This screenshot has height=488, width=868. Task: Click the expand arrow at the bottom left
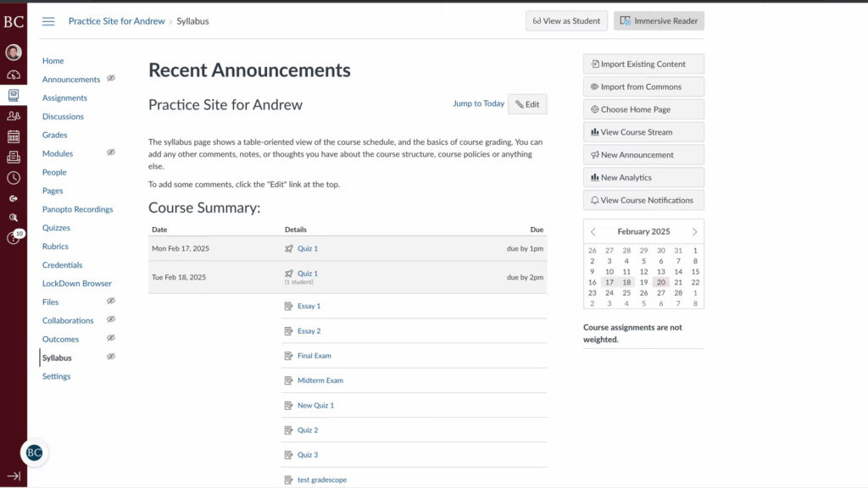pos(13,474)
